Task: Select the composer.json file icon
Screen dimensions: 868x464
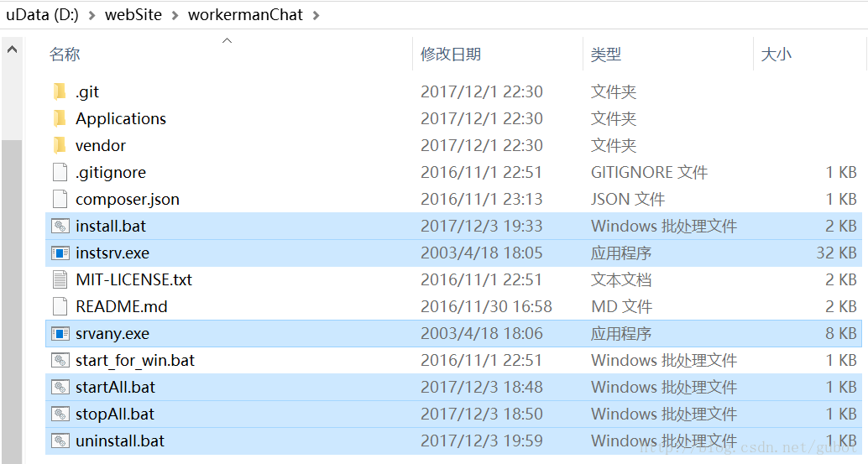Action: (x=60, y=199)
